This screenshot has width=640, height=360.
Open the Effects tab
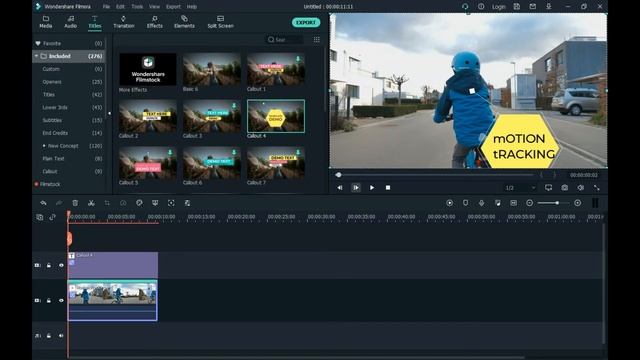(155, 22)
